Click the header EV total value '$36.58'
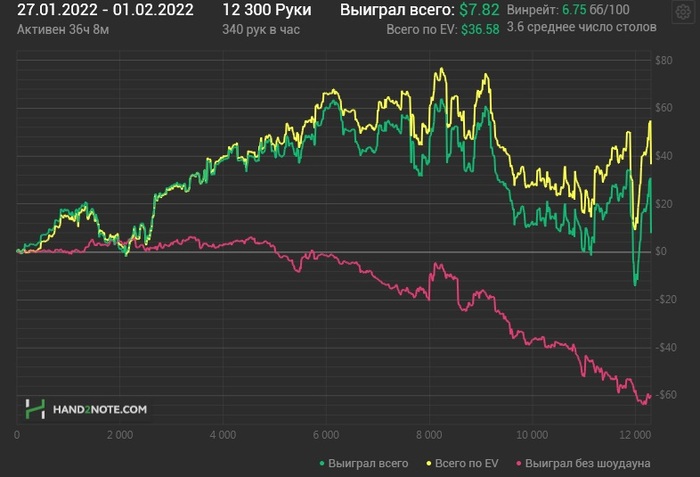This screenshot has width=700, height=477. coord(480,29)
